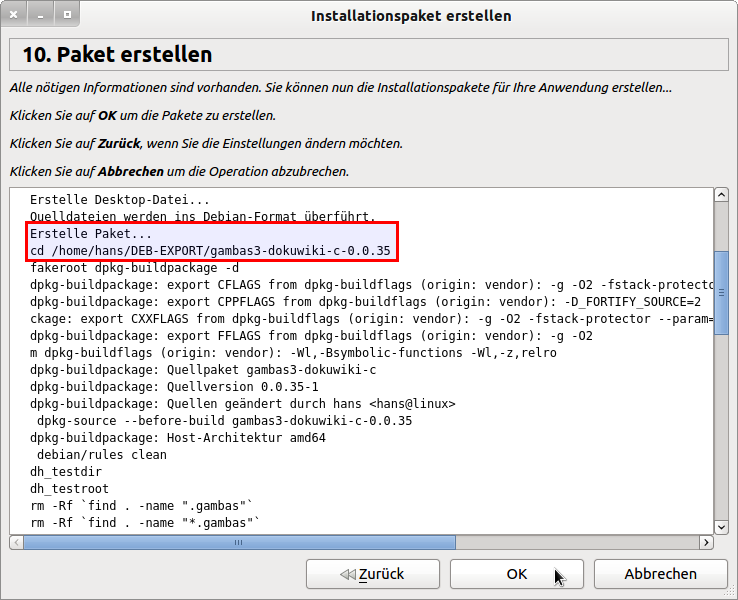Click the OK button to build packages
This screenshot has width=738, height=600.
(516, 574)
